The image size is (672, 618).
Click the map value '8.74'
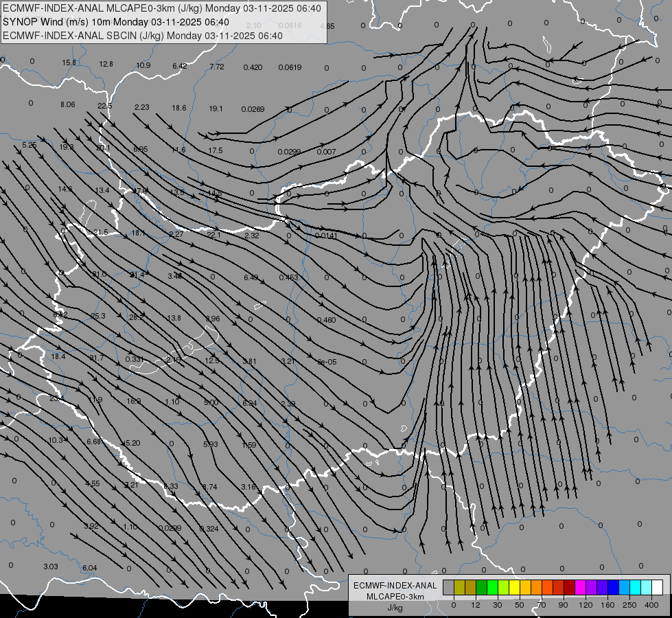tap(209, 487)
